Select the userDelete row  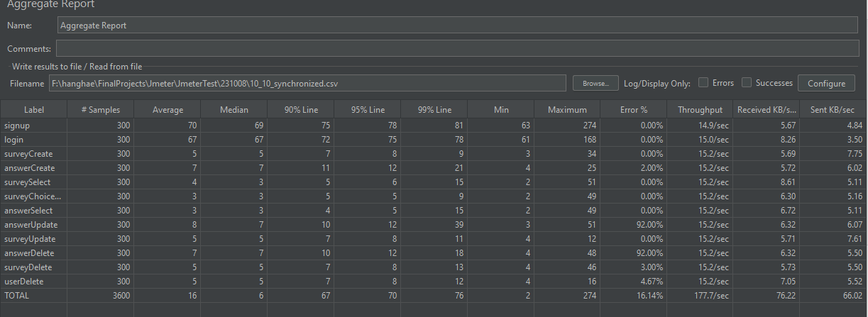pos(434,282)
